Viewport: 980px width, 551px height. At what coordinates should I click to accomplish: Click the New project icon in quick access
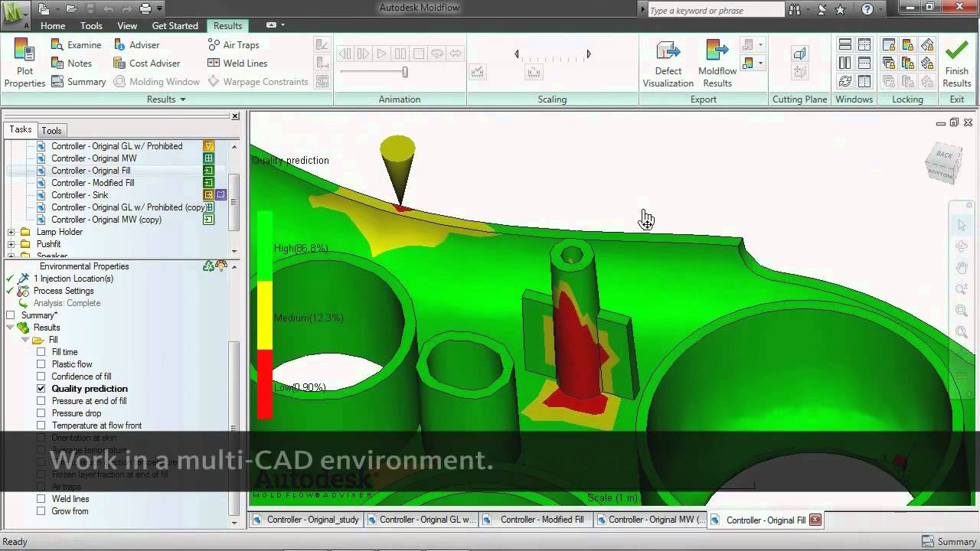point(44,9)
